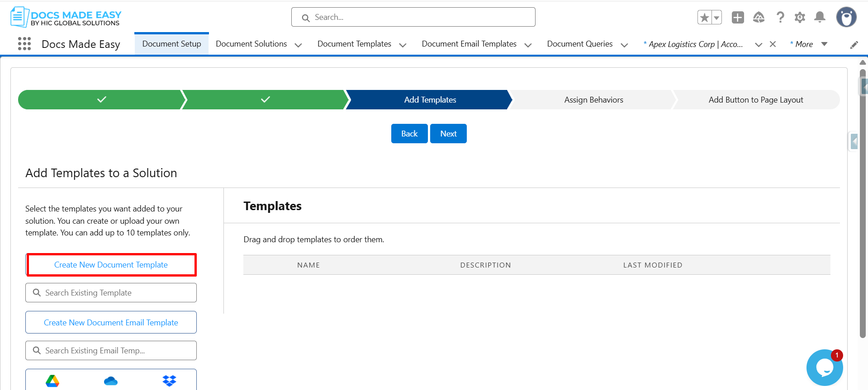Image resolution: width=868 pixels, height=390 pixels.
Task: Edit navigation items with the pencil icon
Action: pyautogui.click(x=854, y=44)
